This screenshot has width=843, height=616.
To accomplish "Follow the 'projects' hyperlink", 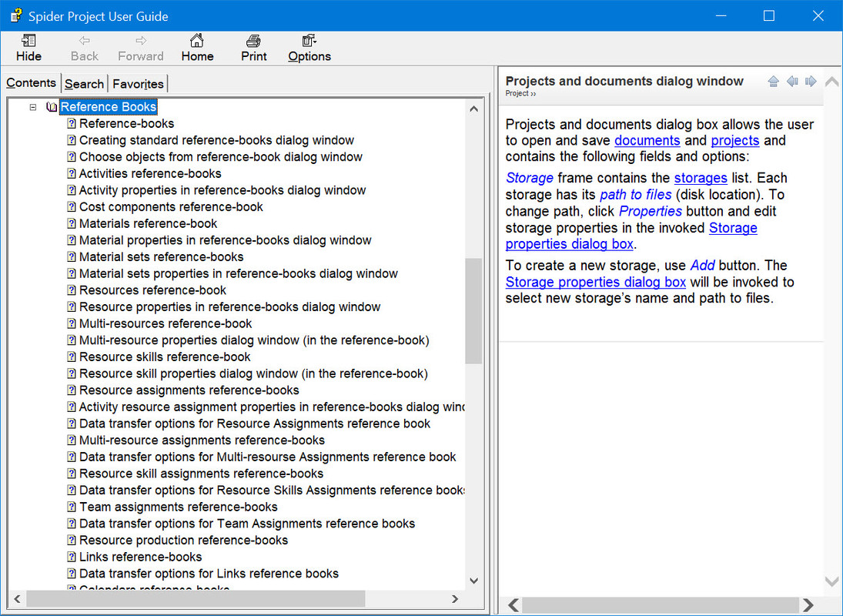I will pyautogui.click(x=735, y=140).
